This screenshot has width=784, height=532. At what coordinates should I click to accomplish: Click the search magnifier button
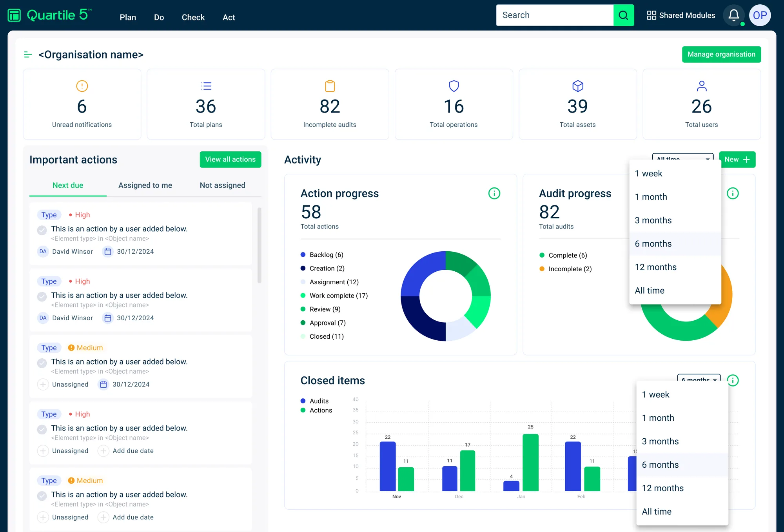(x=623, y=15)
